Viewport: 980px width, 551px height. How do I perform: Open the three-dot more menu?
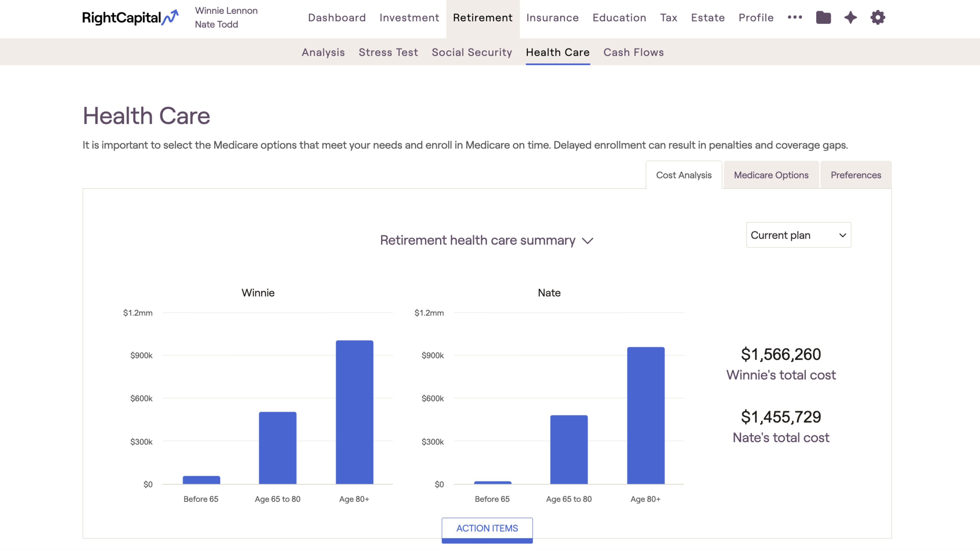coord(795,18)
